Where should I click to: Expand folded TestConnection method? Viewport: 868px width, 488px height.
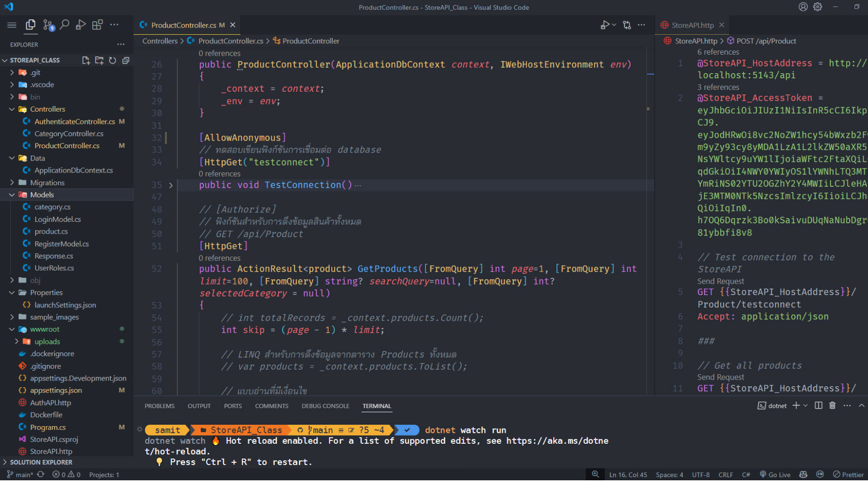click(x=170, y=185)
